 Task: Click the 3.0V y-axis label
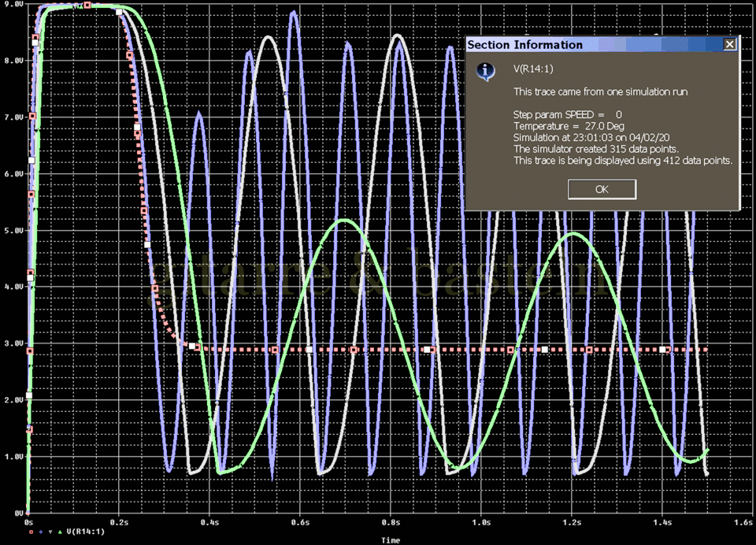13,343
